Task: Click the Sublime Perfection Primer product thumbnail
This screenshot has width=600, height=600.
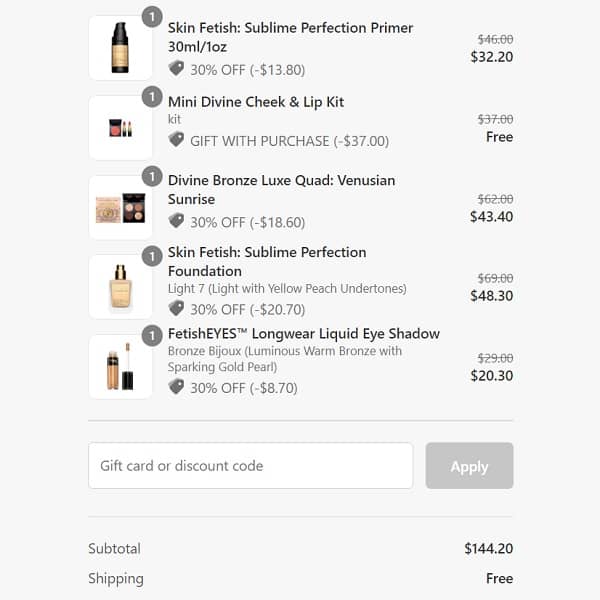Action: (121, 48)
